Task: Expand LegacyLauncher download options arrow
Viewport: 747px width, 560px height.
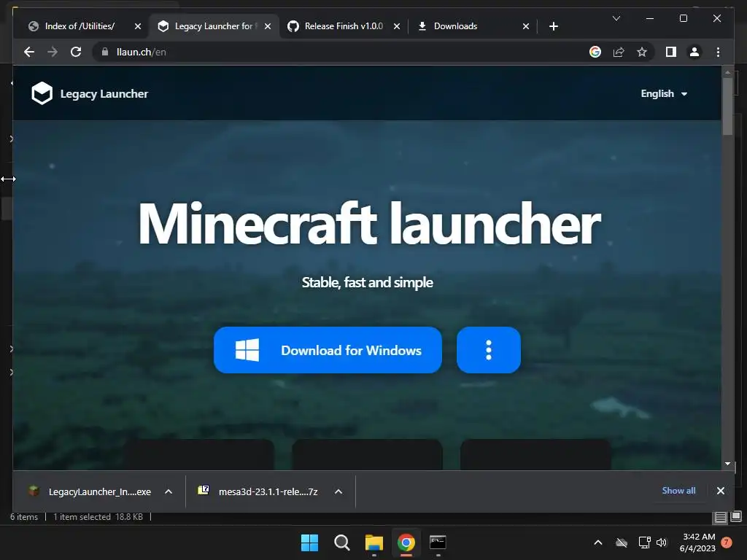Action: (x=169, y=491)
